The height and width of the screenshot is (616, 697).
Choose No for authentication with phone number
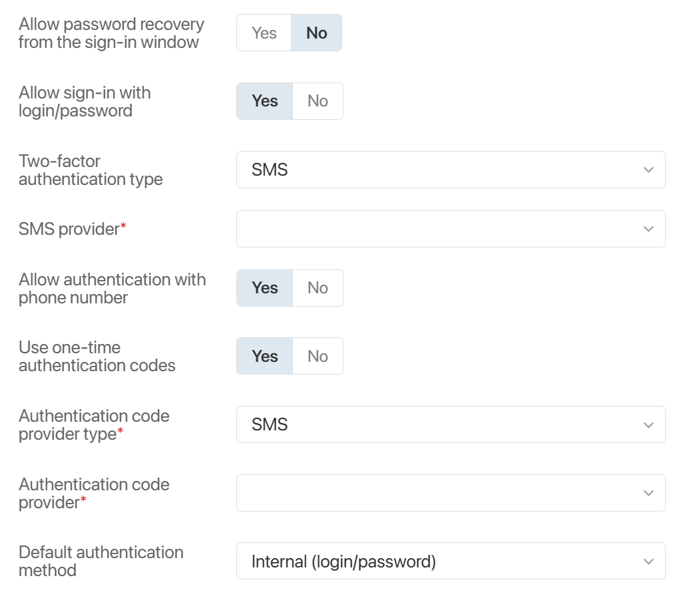(x=318, y=288)
